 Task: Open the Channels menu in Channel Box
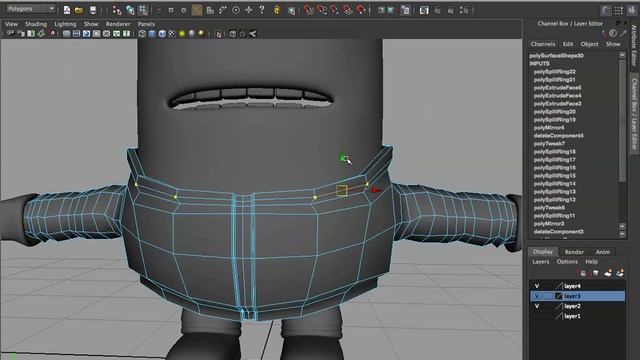[x=543, y=44]
